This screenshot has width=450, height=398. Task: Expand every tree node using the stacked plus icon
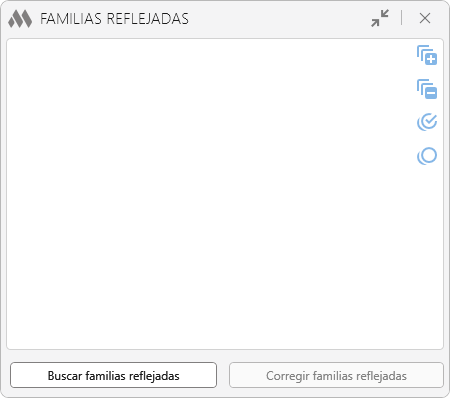pos(427,55)
